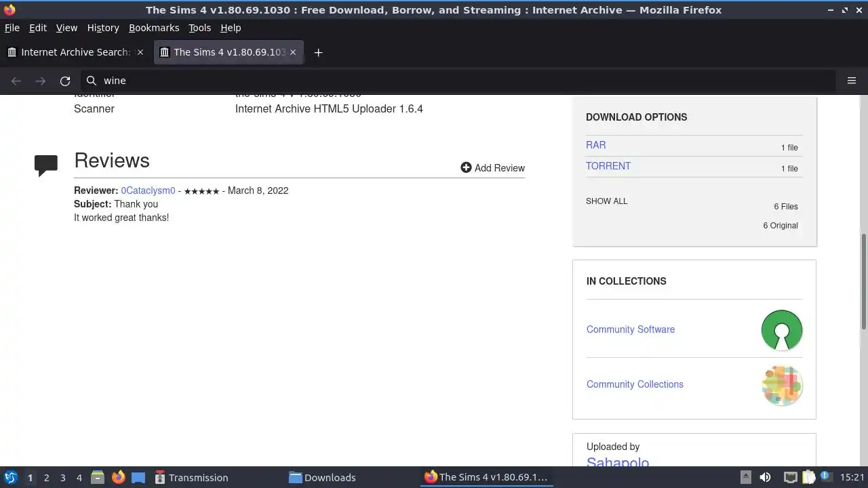Image resolution: width=868 pixels, height=488 pixels.
Task: Download the TORRENT file
Action: coord(608,166)
